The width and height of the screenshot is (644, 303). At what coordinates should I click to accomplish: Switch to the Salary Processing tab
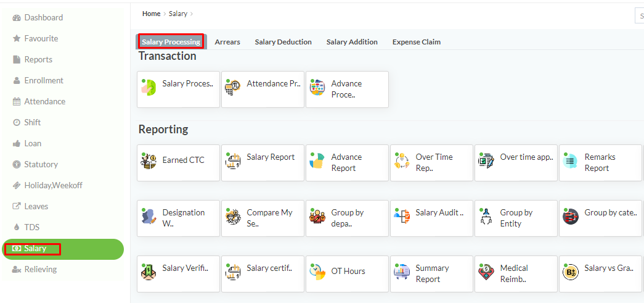[171, 42]
